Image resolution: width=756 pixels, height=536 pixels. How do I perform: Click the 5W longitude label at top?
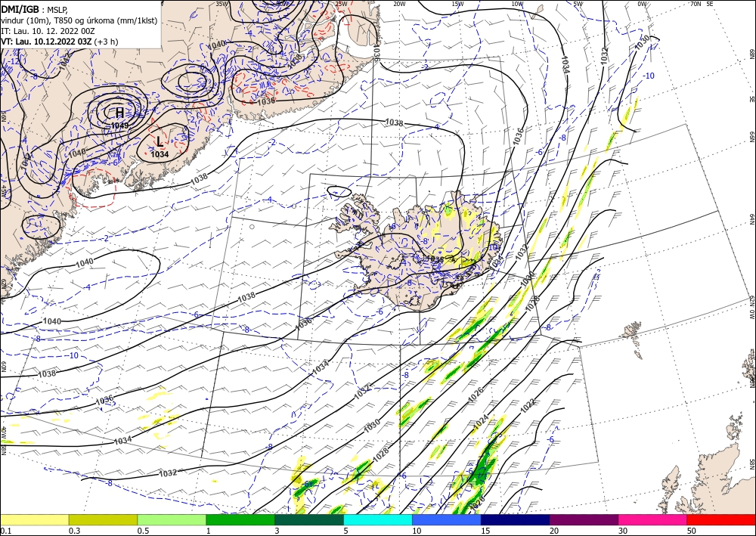coord(578,4)
